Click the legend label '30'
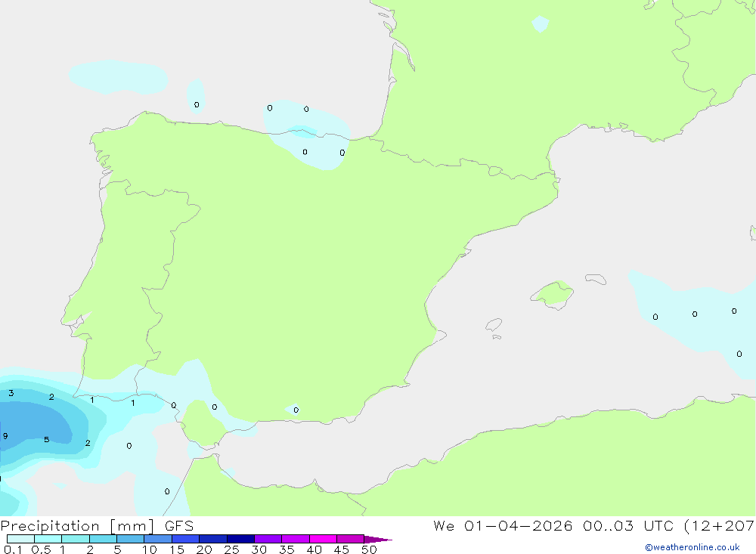Image resolution: width=756 pixels, height=554 pixels. 259,549
